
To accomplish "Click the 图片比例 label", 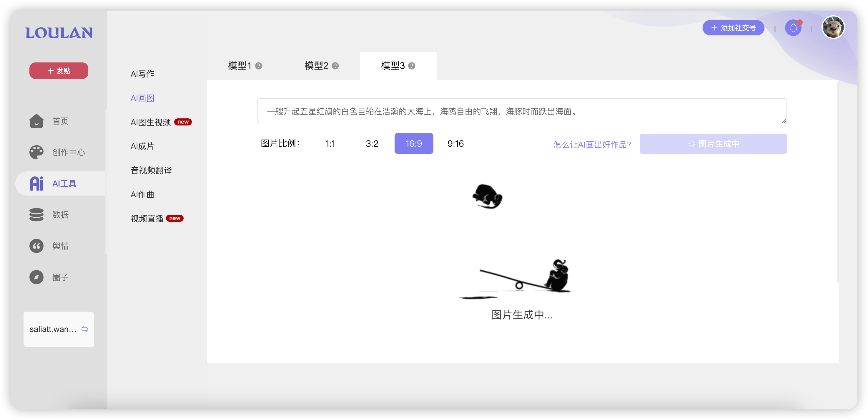I will 280,143.
